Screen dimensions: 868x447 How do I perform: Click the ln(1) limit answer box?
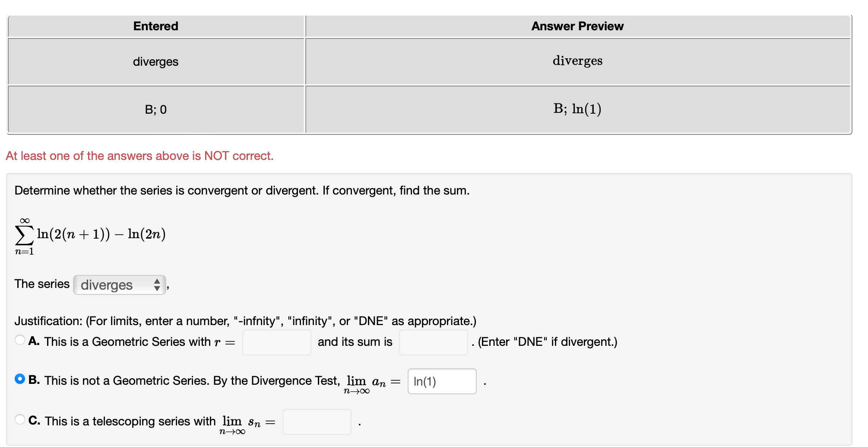pyautogui.click(x=441, y=381)
